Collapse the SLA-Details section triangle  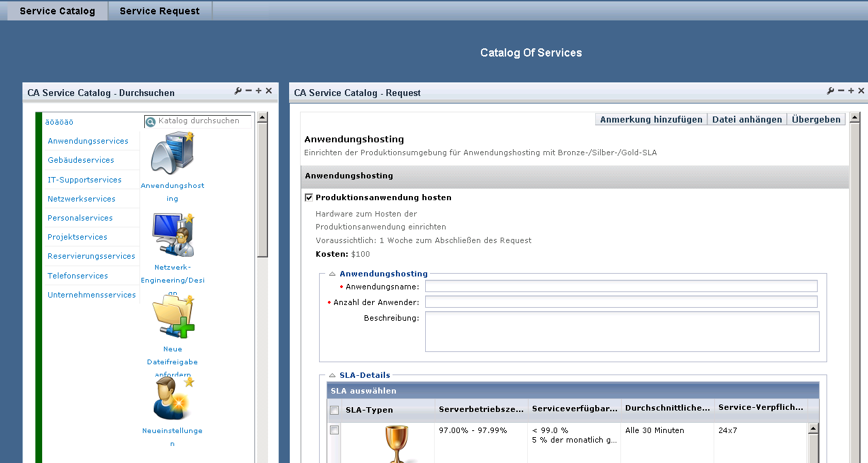tap(333, 375)
